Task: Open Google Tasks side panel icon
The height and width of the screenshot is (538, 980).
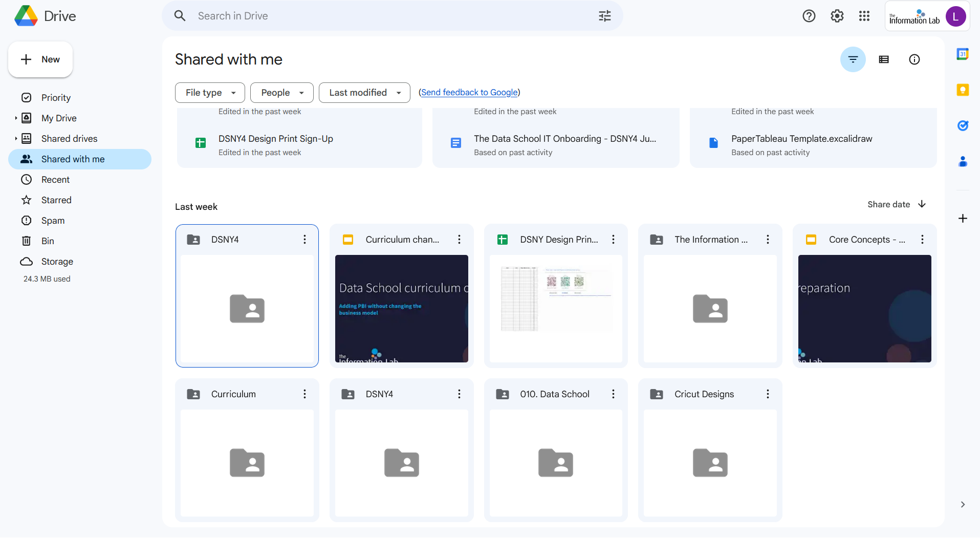Action: pyautogui.click(x=963, y=125)
